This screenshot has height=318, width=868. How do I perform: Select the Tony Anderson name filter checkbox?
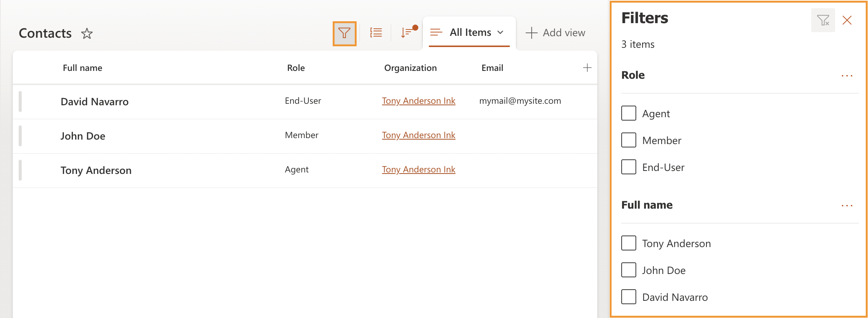tap(629, 243)
